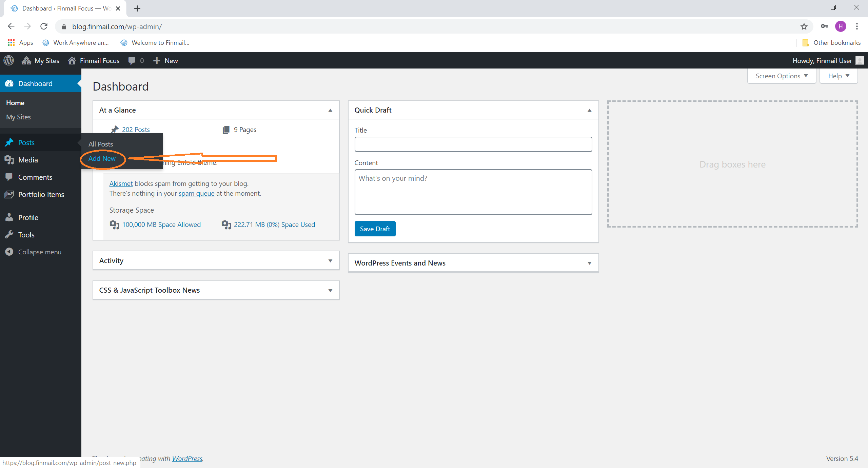Open Chrome three-dot menu

click(857, 26)
